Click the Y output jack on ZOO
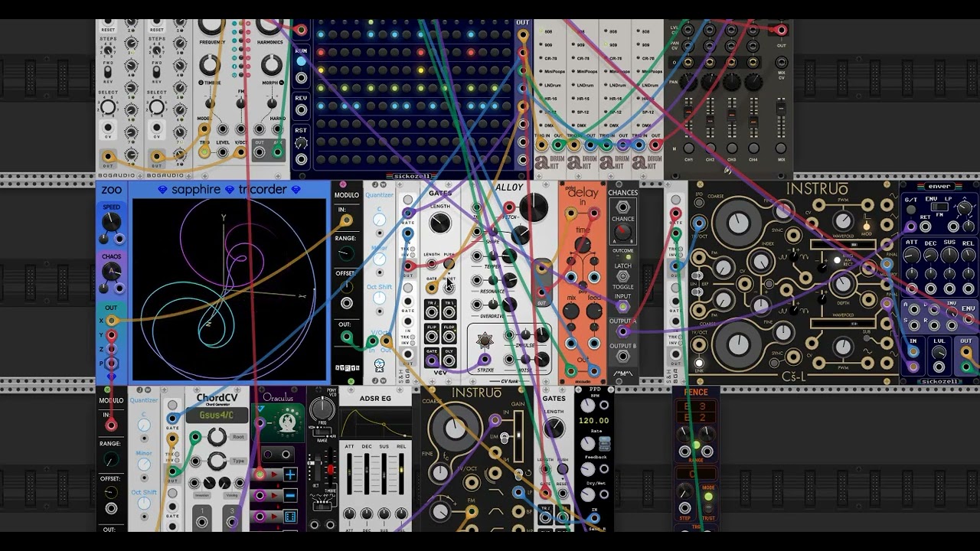The width and height of the screenshot is (980, 551). point(112,335)
